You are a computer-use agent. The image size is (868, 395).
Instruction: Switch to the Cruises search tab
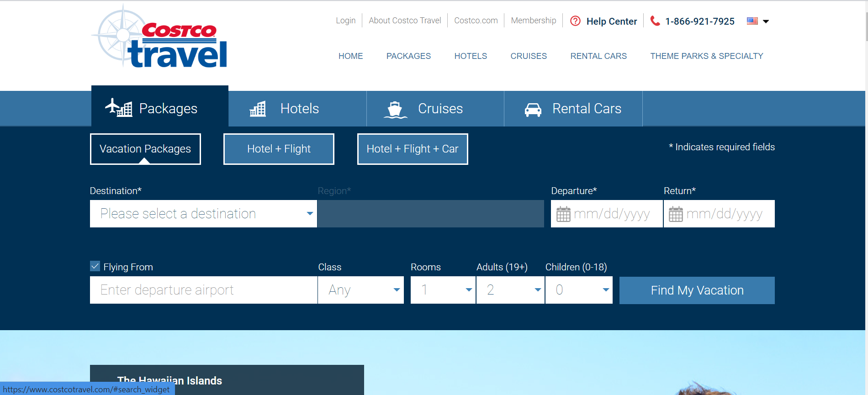[435, 109]
